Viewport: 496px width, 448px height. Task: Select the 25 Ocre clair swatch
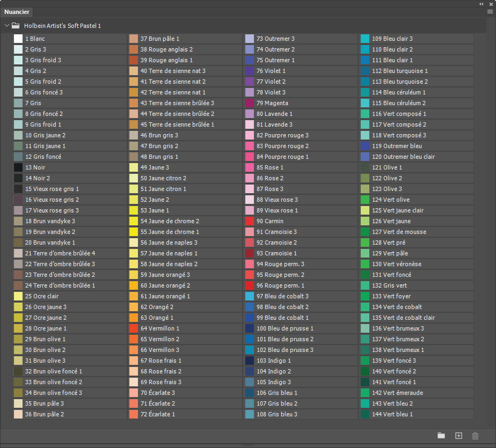(x=18, y=296)
